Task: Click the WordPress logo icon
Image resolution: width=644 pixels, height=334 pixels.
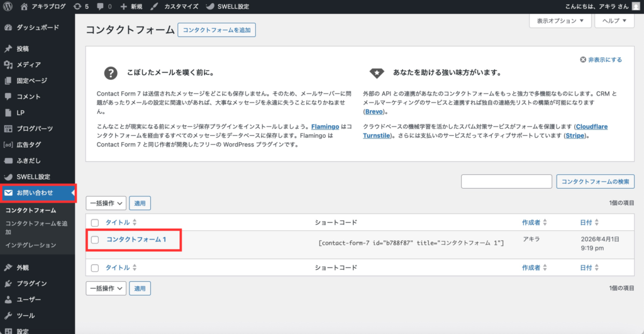Action: [x=8, y=6]
